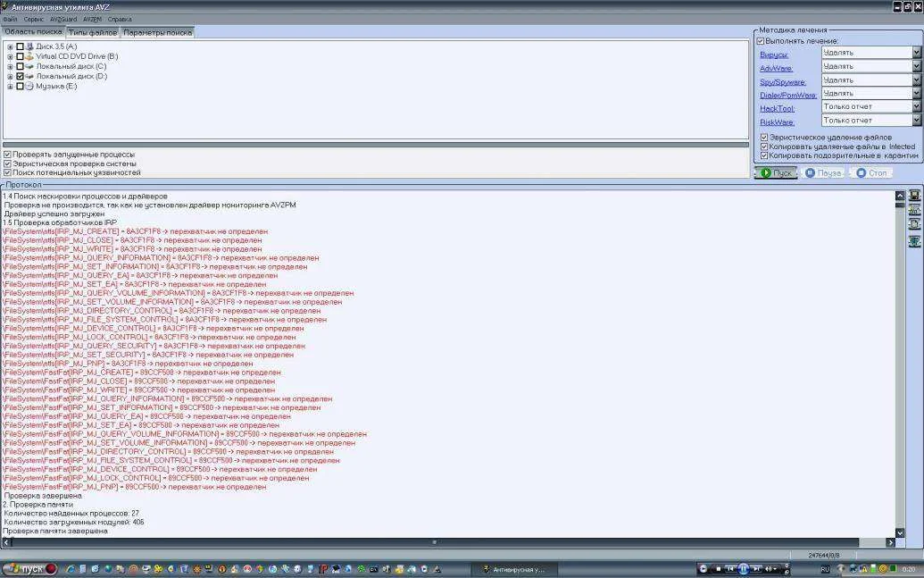Image resolution: width=924 pixels, height=578 pixels.
Task: Open the Файл menu
Action: pos(10,20)
